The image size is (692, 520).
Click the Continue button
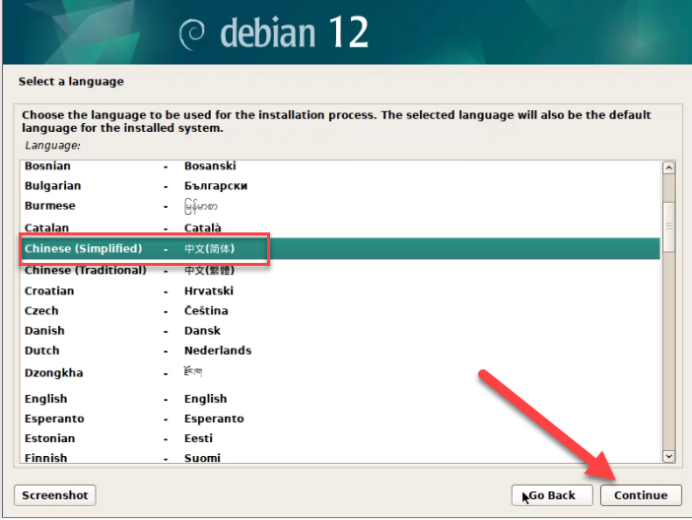(640, 495)
